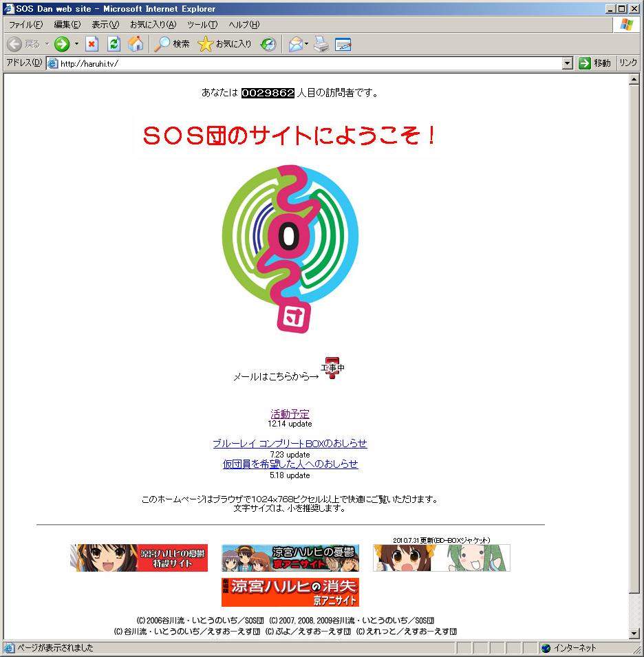Print the page with the printer icon
This screenshot has width=644, height=657.
tap(321, 44)
